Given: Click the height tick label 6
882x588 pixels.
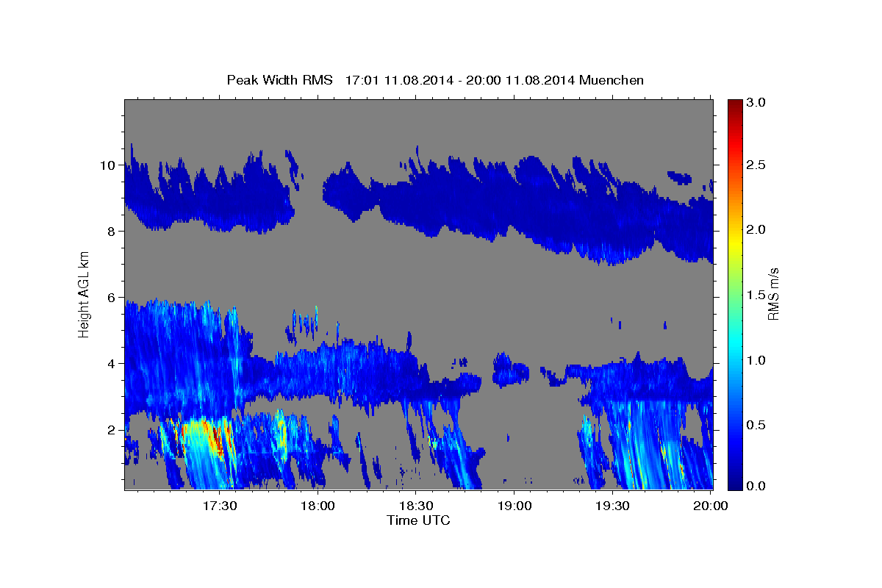Looking at the screenshot, I should [x=112, y=297].
